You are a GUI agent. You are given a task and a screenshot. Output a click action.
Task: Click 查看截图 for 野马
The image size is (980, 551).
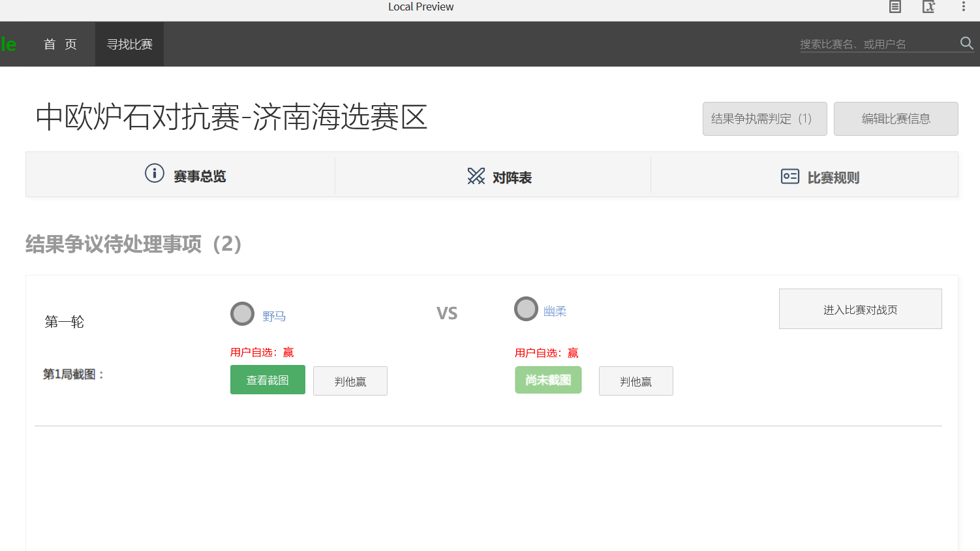(268, 380)
